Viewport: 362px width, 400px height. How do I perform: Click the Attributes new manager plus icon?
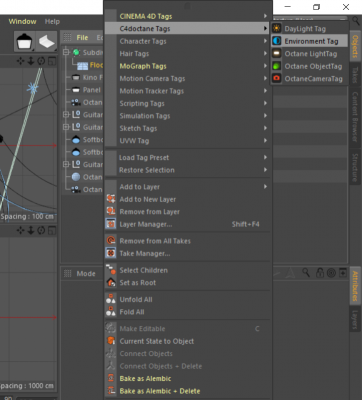click(x=343, y=273)
